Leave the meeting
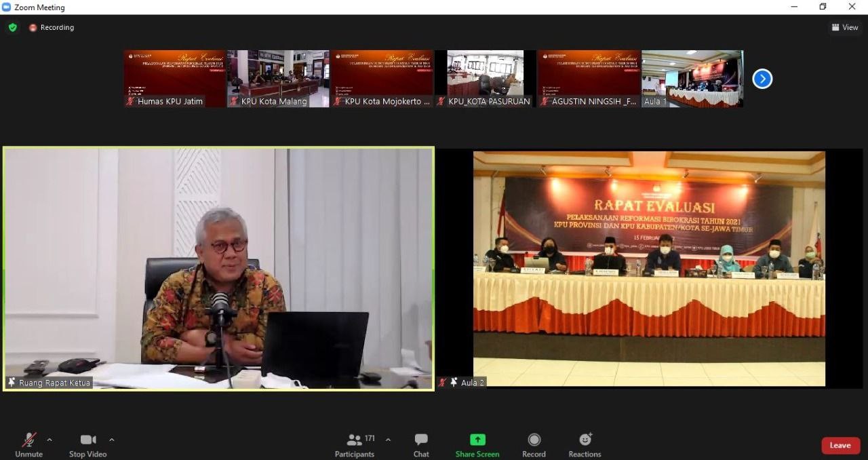Image resolution: width=868 pixels, height=460 pixels. (840, 445)
